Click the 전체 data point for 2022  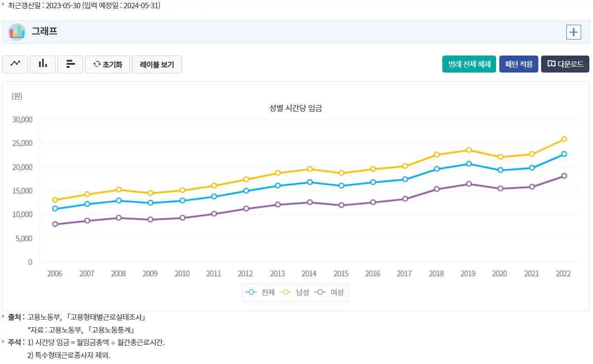pos(564,154)
